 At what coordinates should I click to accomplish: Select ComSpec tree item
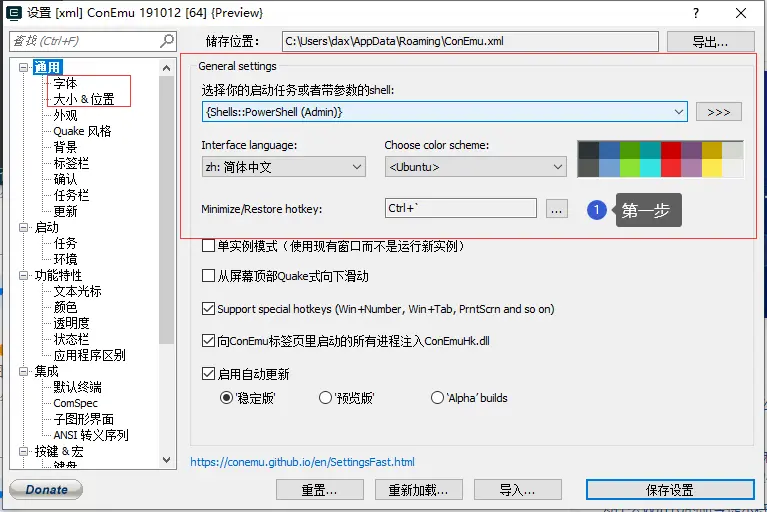[x=75, y=403]
